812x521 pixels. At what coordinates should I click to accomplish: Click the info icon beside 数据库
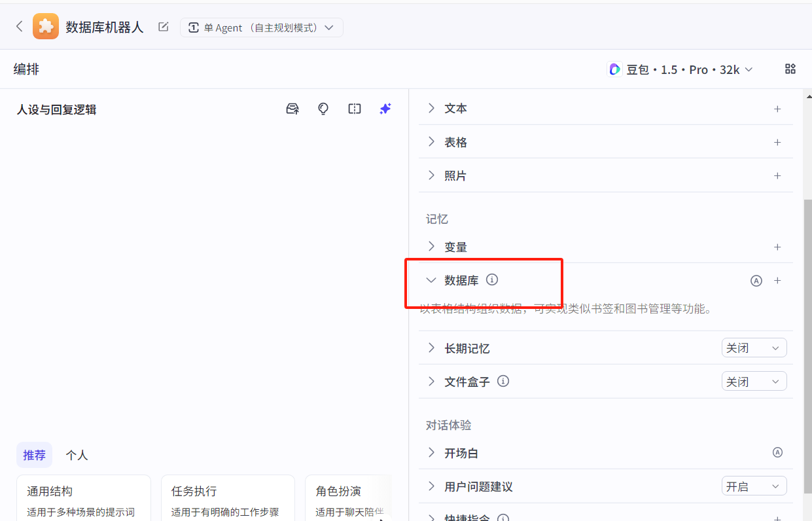point(492,279)
